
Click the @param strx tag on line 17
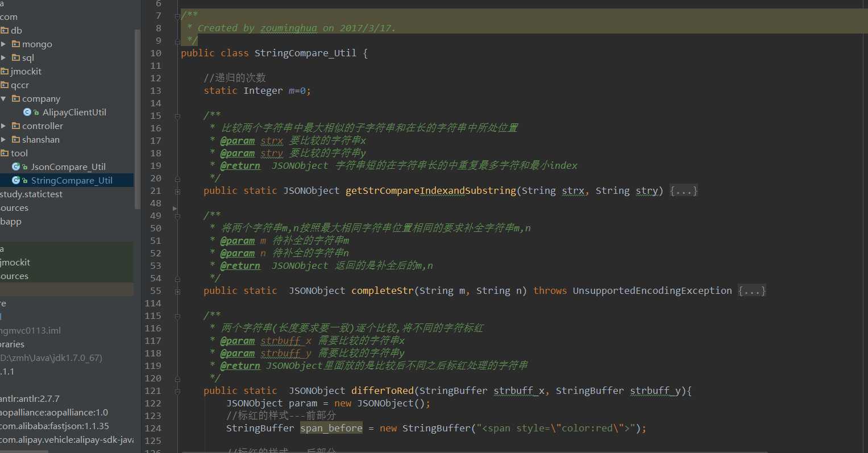click(x=252, y=140)
